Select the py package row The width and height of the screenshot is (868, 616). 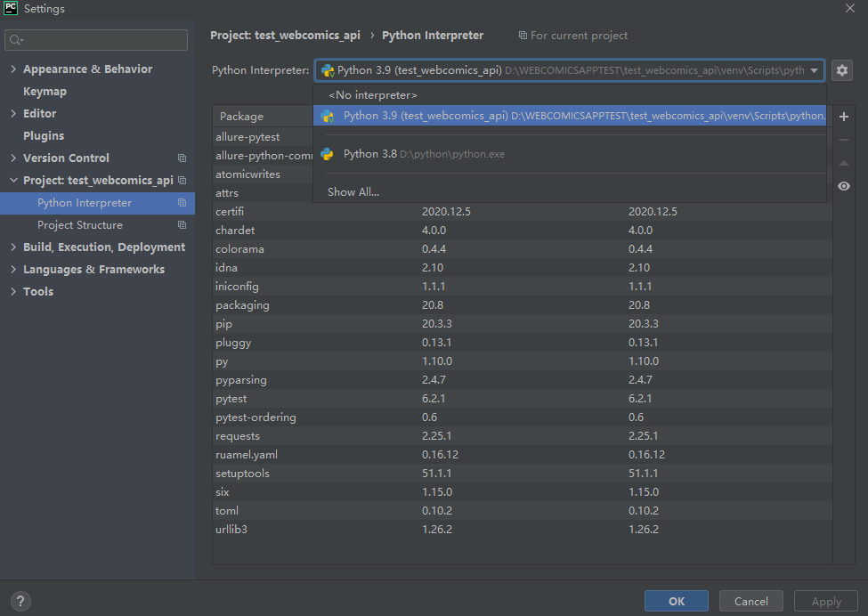tap(523, 361)
